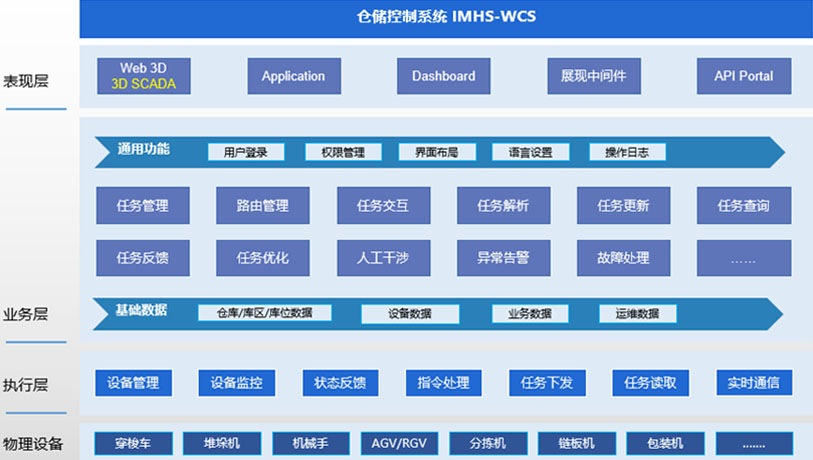Choose the 语言设置 item
The height and width of the screenshot is (460, 813).
[x=530, y=152]
